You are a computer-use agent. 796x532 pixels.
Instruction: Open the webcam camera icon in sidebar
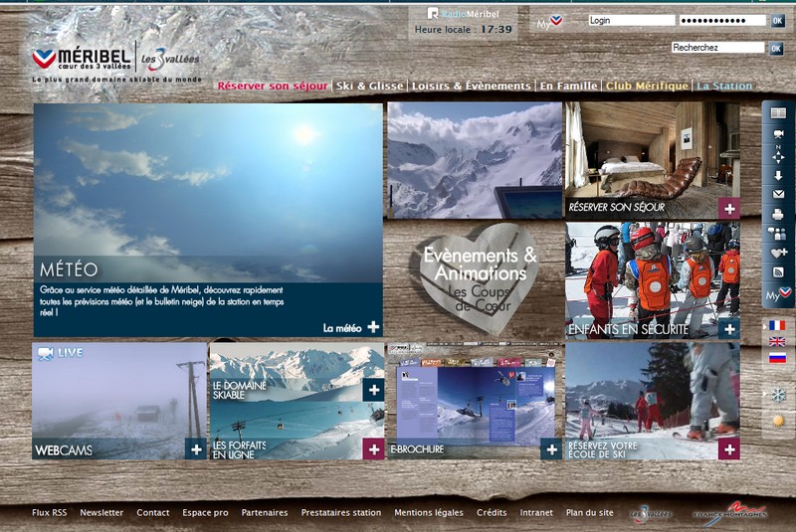pos(778,133)
